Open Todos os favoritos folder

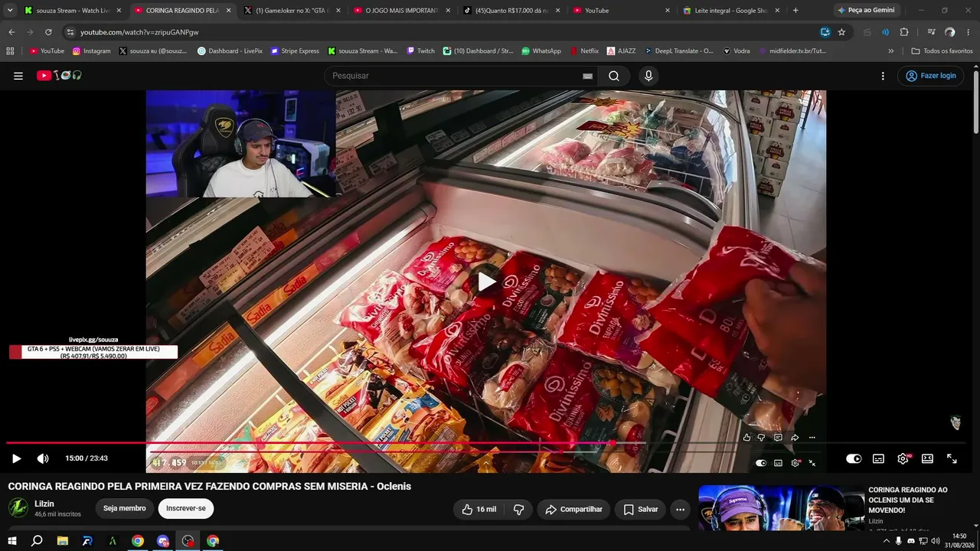pos(942,51)
